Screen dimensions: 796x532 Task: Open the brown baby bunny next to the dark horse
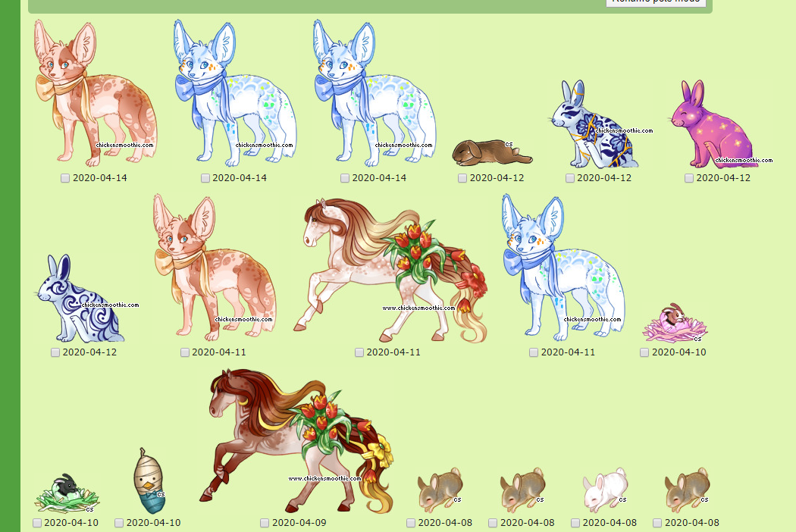[x=440, y=490]
